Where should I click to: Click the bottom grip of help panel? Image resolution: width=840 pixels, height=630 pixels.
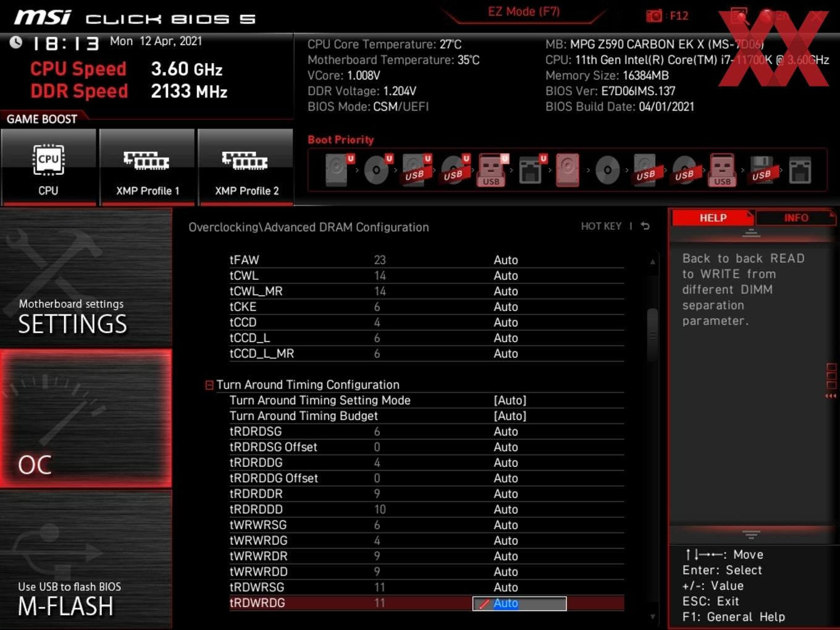(751, 535)
